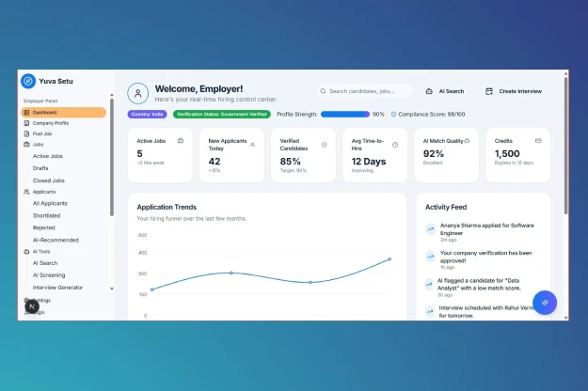588x391 pixels.
Task: Click the employer profile avatar icon
Action: pos(138,93)
